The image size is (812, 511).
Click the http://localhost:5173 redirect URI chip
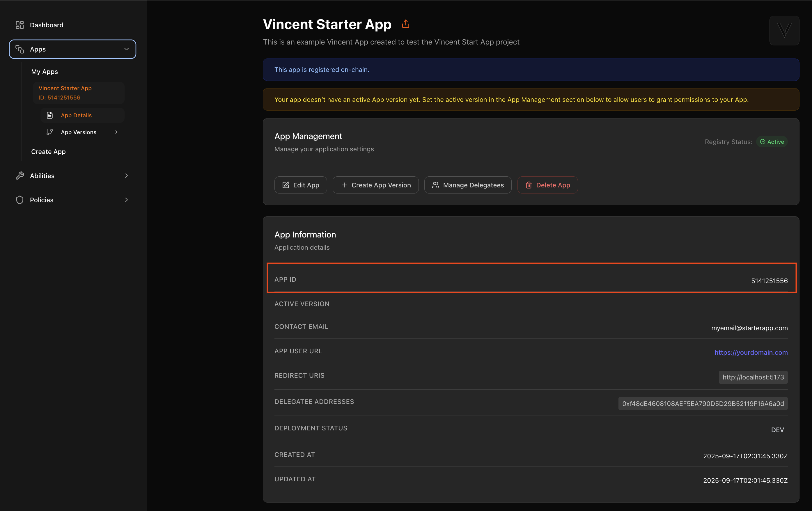(753, 377)
